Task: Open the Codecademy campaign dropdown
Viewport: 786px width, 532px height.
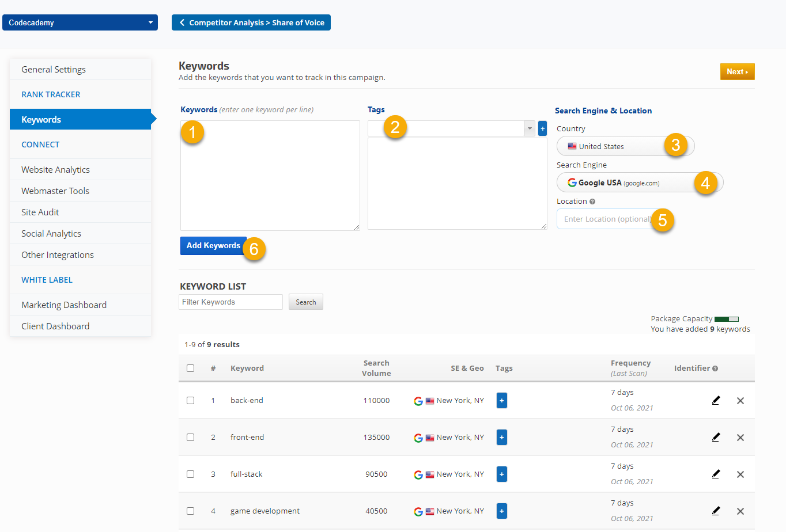Action: click(x=80, y=22)
